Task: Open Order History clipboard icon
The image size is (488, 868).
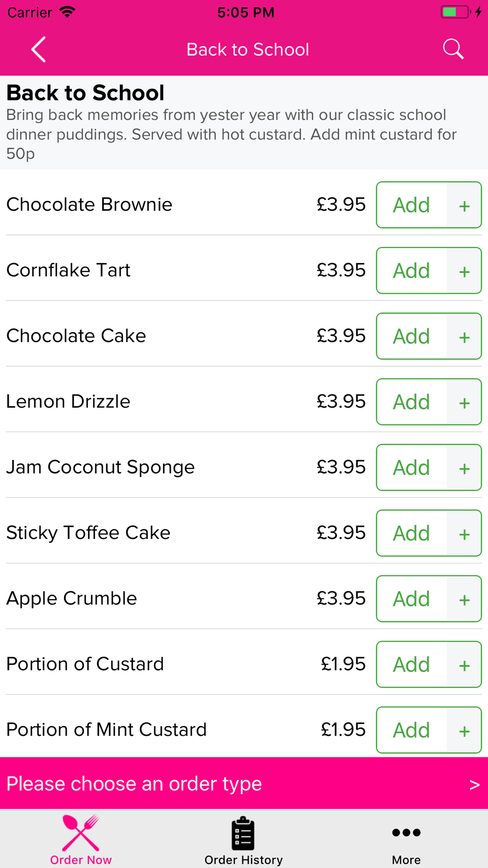Action: (243, 833)
